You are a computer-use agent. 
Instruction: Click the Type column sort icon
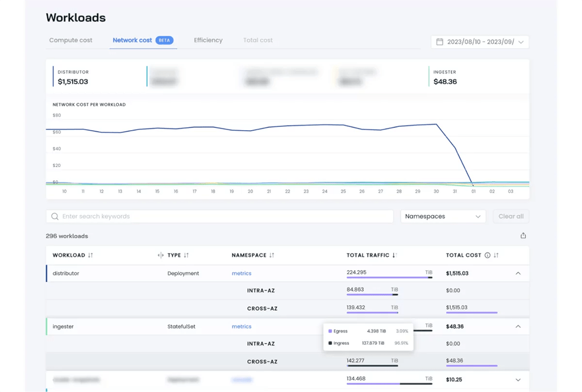(186, 255)
